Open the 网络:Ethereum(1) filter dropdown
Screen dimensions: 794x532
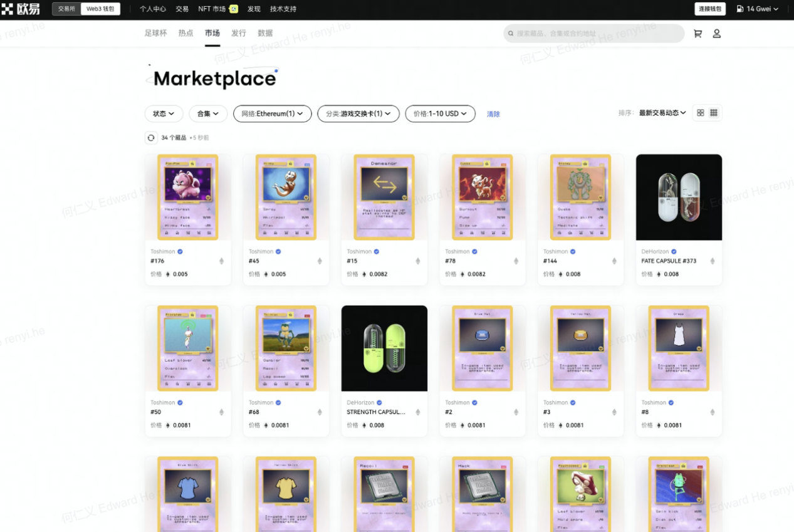coord(273,113)
